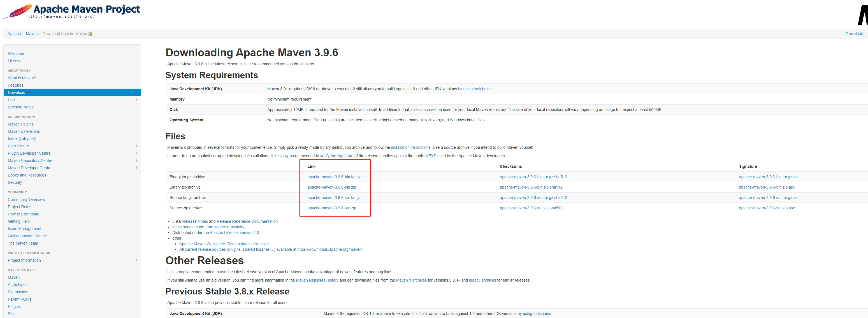868x318 pixels.
Task: Open apache-maven-3.9.6-src.tar.gz.asc signature
Action: click(769, 198)
